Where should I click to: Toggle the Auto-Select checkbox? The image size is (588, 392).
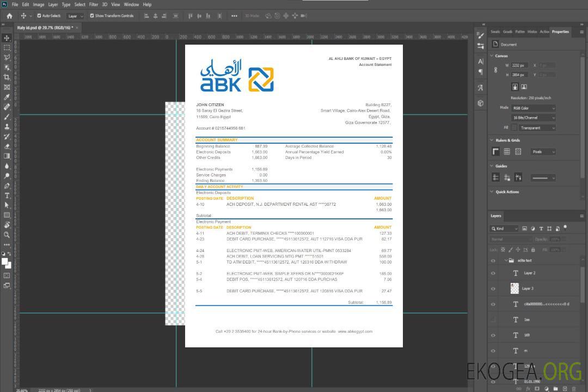tap(39, 16)
